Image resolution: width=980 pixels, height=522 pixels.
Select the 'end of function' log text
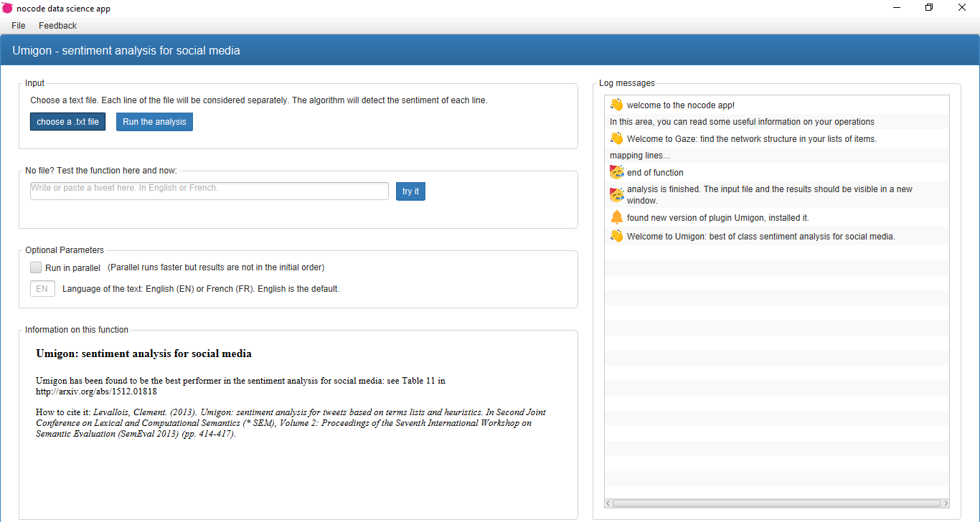coord(655,173)
